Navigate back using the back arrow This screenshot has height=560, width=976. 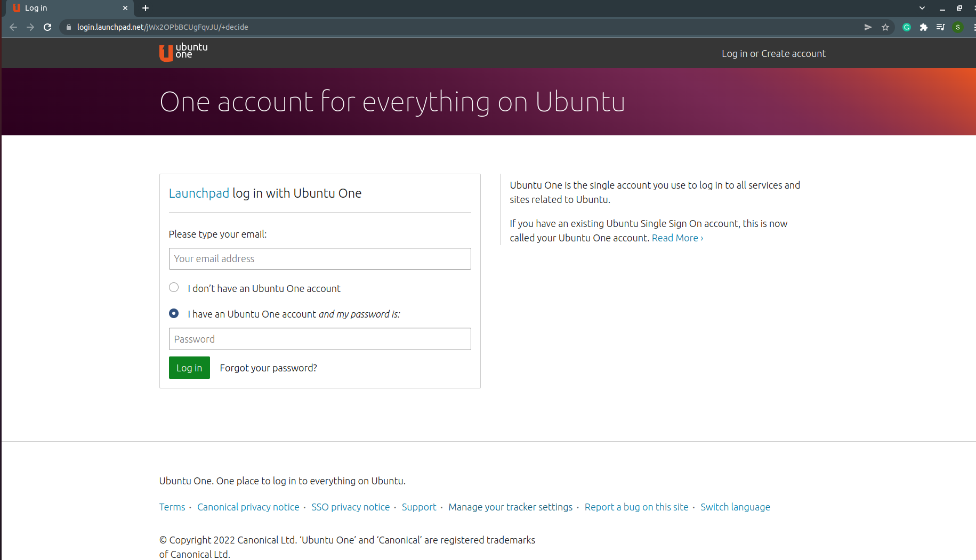pyautogui.click(x=13, y=27)
